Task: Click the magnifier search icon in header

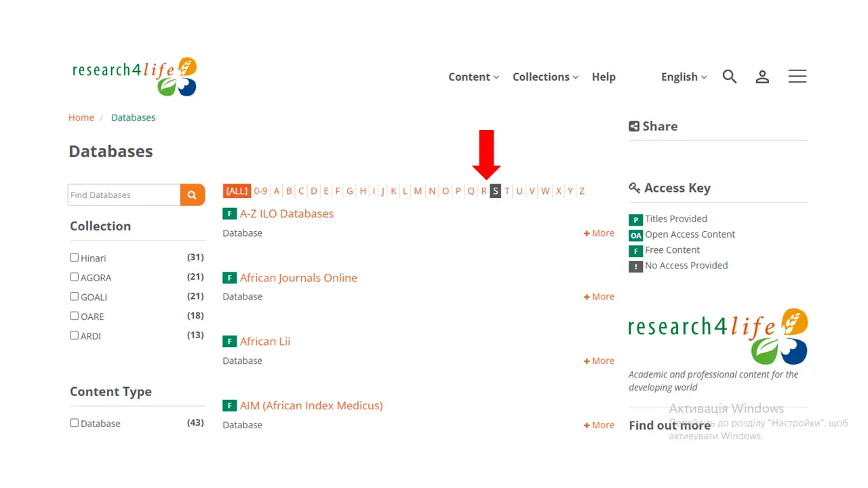Action: (730, 77)
